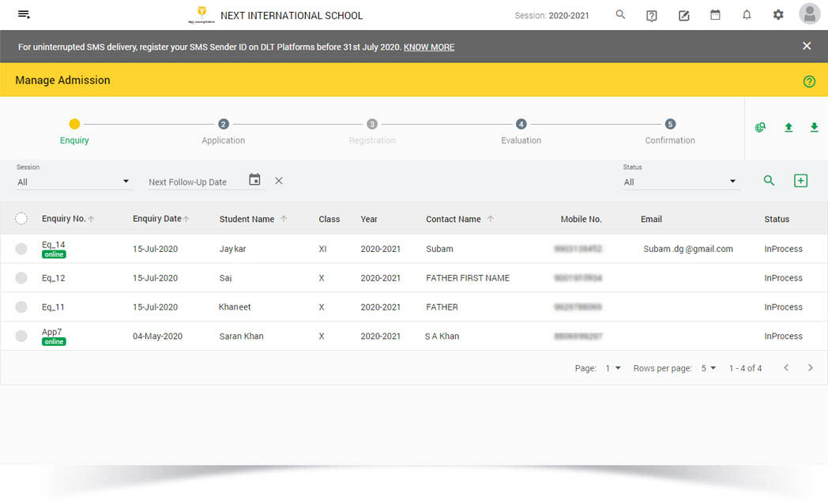Add new enquiry with plus icon
The width and height of the screenshot is (828, 504).
tap(800, 181)
